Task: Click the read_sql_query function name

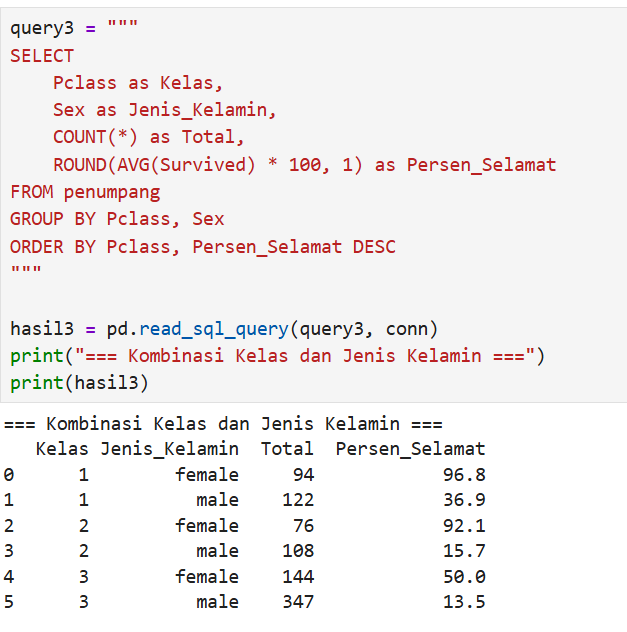Action: point(214,329)
